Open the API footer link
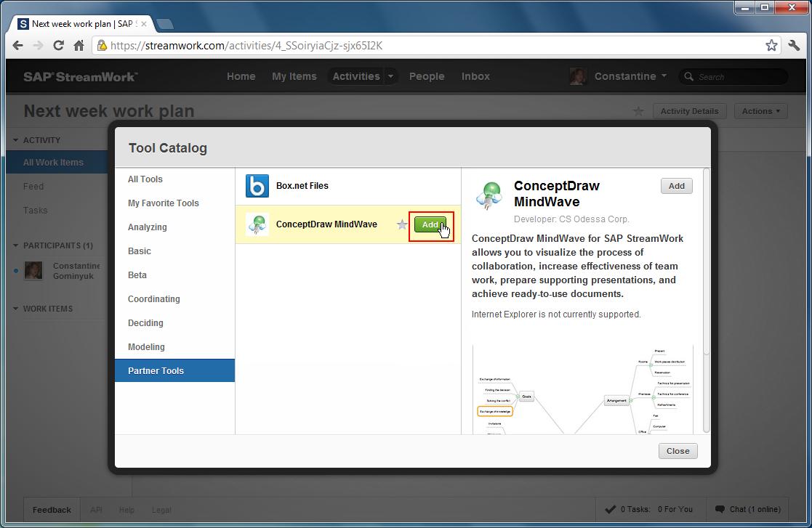Image resolution: width=812 pixels, height=528 pixels. tap(96, 510)
